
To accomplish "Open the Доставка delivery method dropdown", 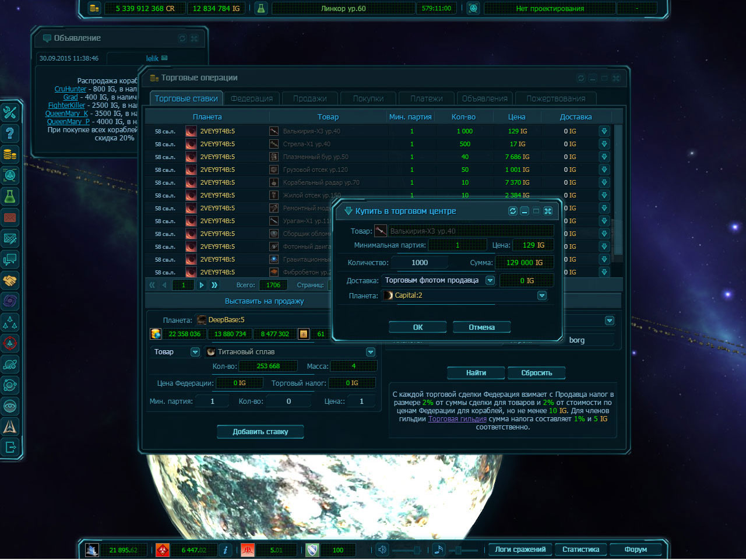I will point(490,280).
